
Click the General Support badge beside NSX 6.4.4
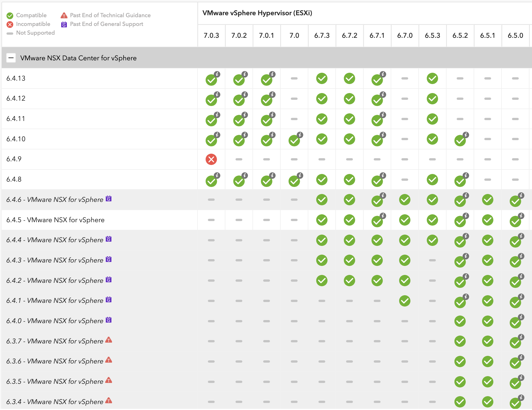click(x=109, y=239)
